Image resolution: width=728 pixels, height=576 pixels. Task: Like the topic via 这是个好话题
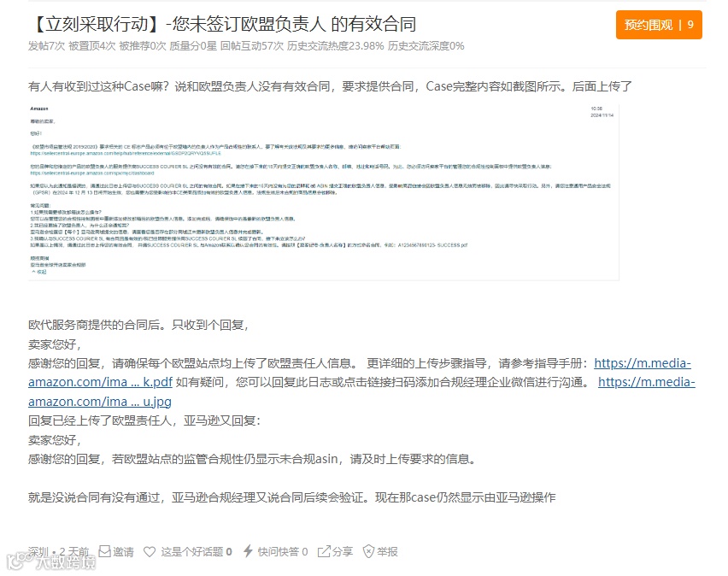(x=190, y=550)
